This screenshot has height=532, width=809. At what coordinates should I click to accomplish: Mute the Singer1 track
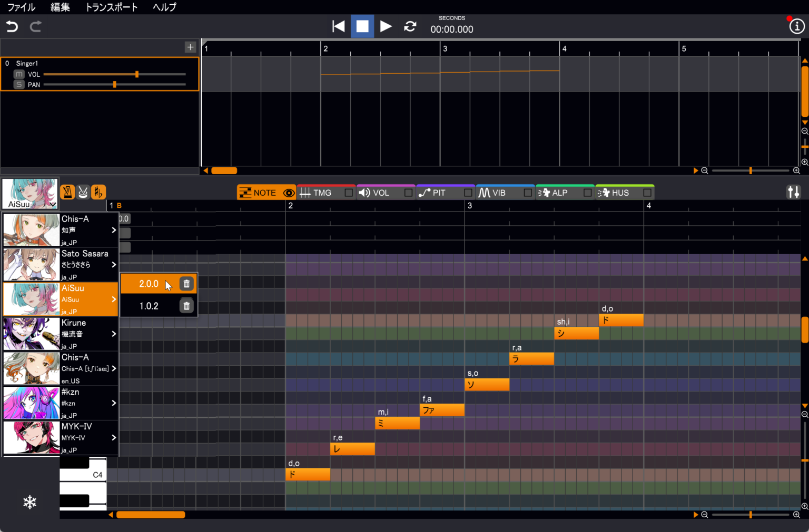tap(19, 74)
